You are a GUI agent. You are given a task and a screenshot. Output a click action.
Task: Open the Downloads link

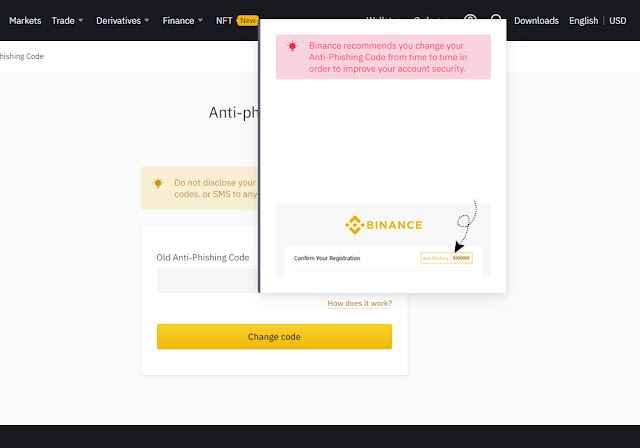pyautogui.click(x=536, y=21)
